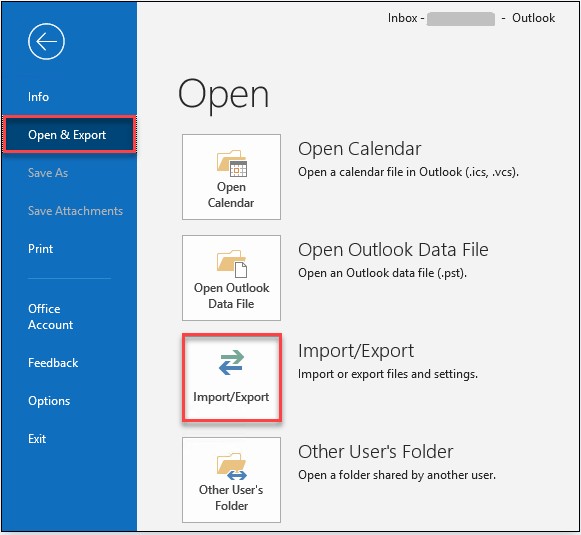Open Outlook Options
Image resolution: width=581 pixels, height=535 pixels.
coord(49,401)
